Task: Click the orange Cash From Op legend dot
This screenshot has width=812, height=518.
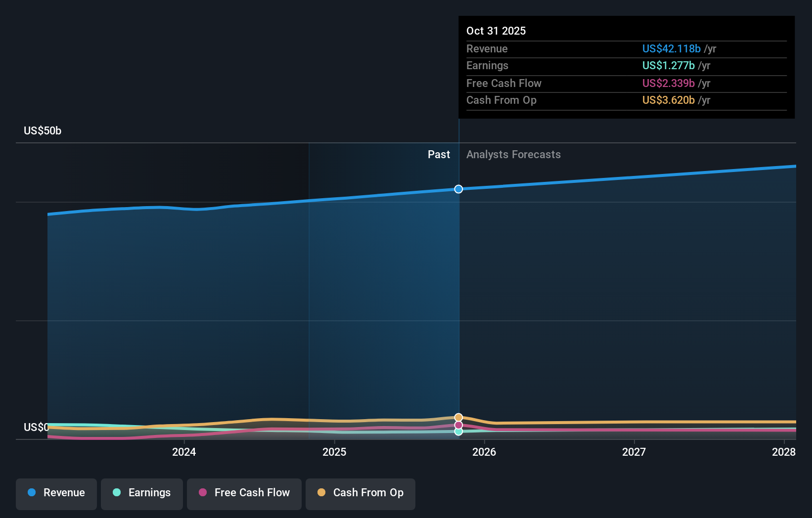Action: pyautogui.click(x=321, y=493)
